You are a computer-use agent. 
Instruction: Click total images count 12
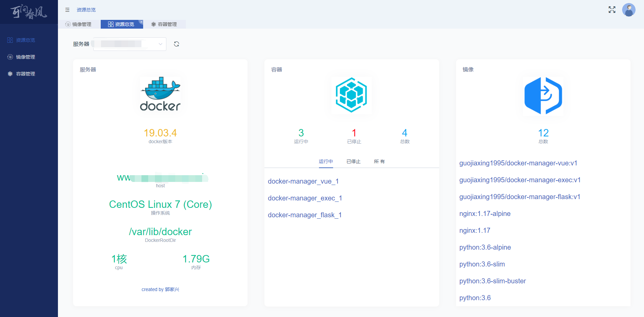(x=543, y=133)
